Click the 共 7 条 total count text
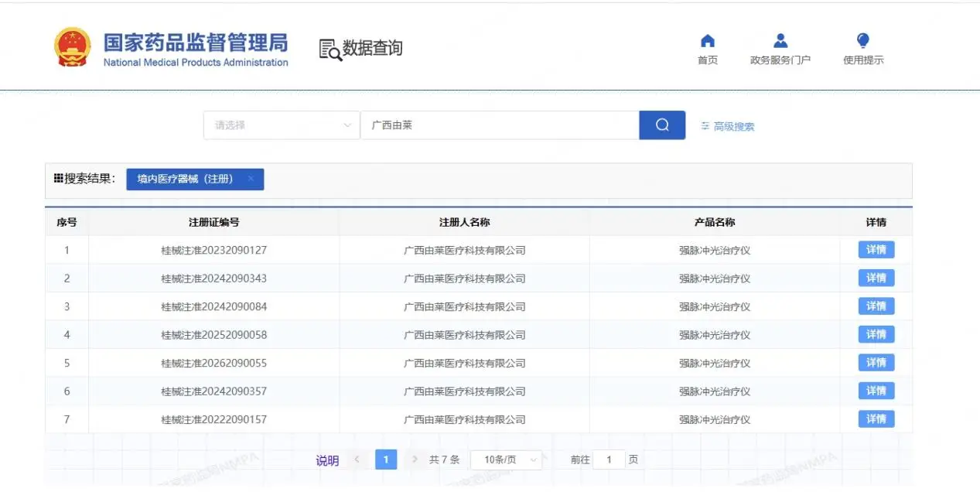The width and height of the screenshot is (980, 492). (x=444, y=460)
